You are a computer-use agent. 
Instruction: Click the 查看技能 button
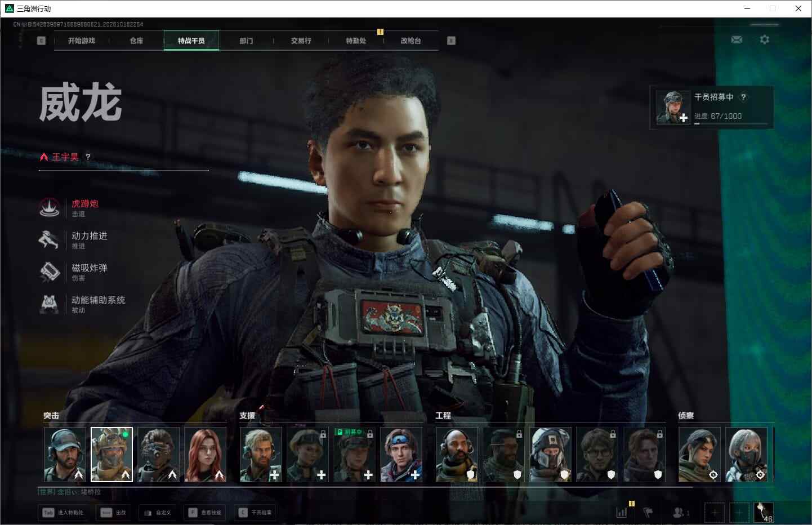[206, 513]
